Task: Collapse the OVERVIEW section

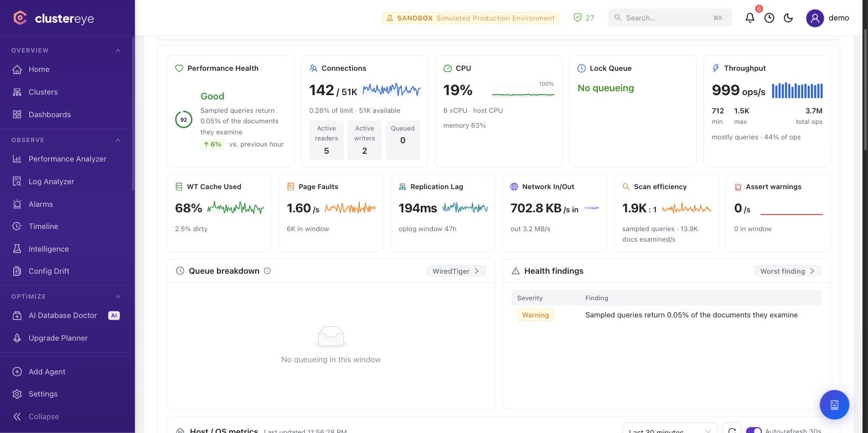Action: point(118,51)
